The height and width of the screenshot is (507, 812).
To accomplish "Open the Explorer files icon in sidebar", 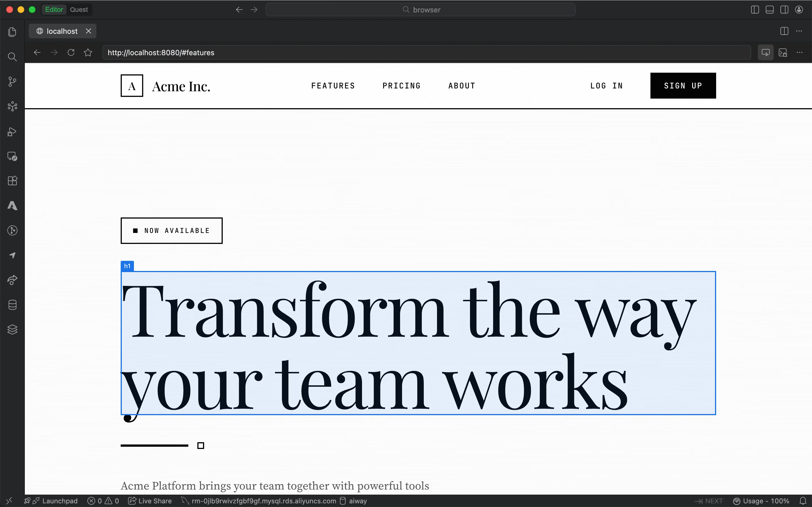I will (12, 32).
